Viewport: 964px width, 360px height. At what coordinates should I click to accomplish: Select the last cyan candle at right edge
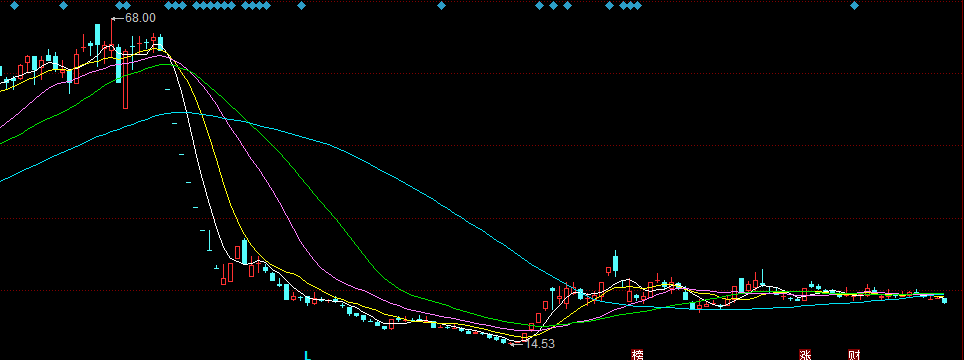point(944,300)
